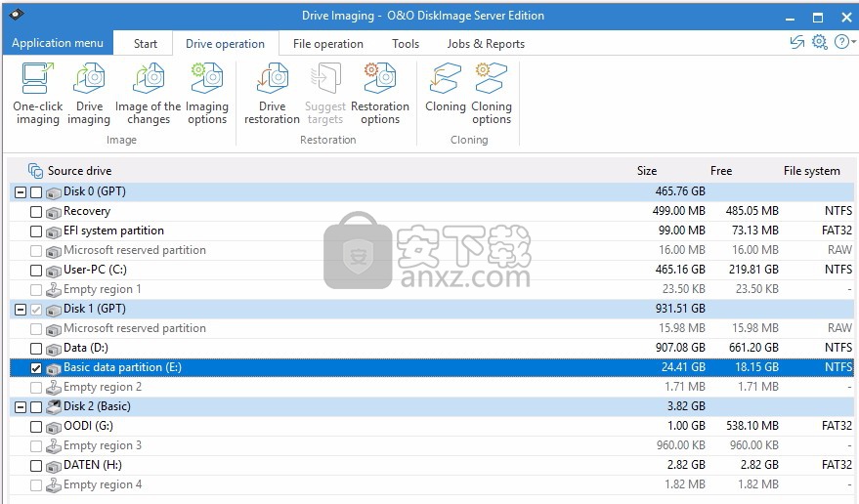This screenshot has width=859, height=504.
Task: Check the Disk 2 (Basic) checkbox
Action: (x=36, y=407)
